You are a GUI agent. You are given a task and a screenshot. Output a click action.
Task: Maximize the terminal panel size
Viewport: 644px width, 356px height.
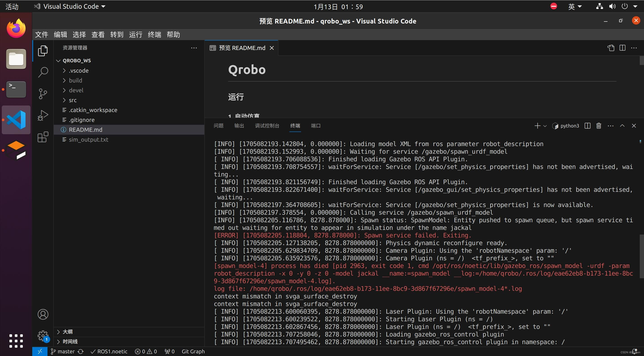pos(622,126)
